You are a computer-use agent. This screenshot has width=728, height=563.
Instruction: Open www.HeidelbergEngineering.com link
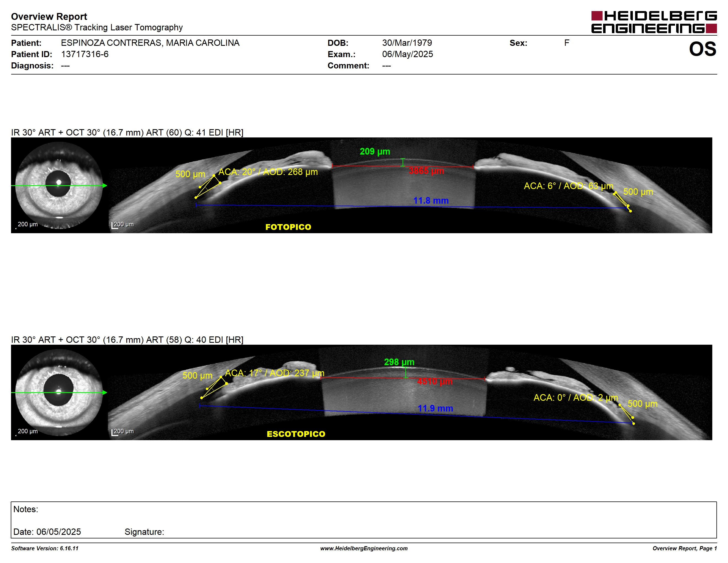[x=364, y=548]
